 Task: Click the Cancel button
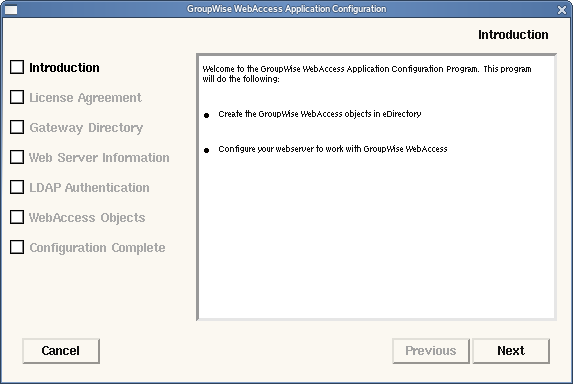pyautogui.click(x=61, y=351)
